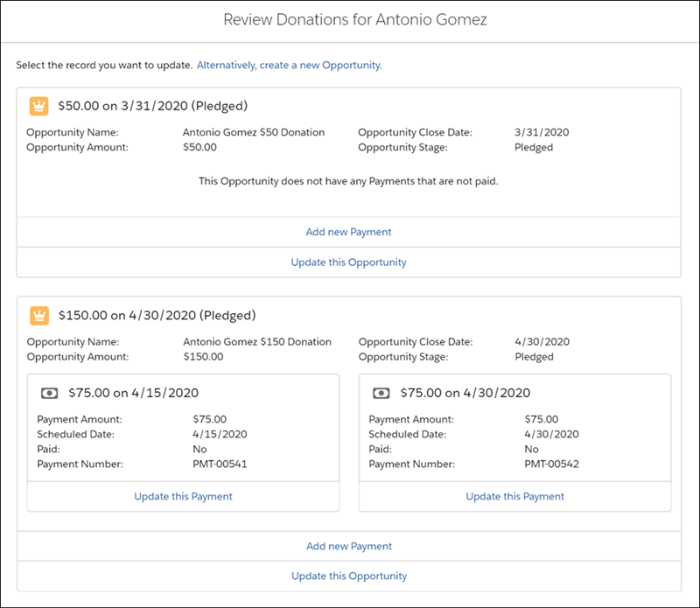Click the crown icon of the $150.00 opportunity
The width and height of the screenshot is (700, 608).
[x=39, y=316]
